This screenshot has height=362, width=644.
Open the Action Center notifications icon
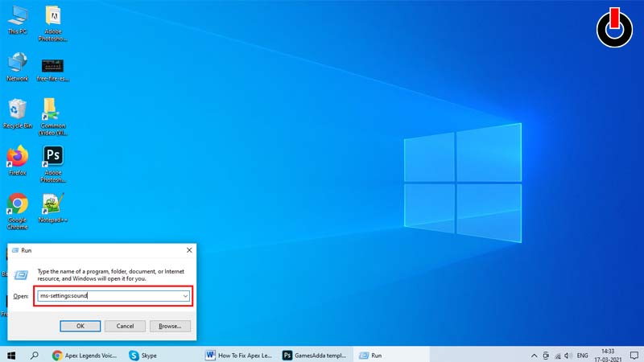(x=634, y=356)
